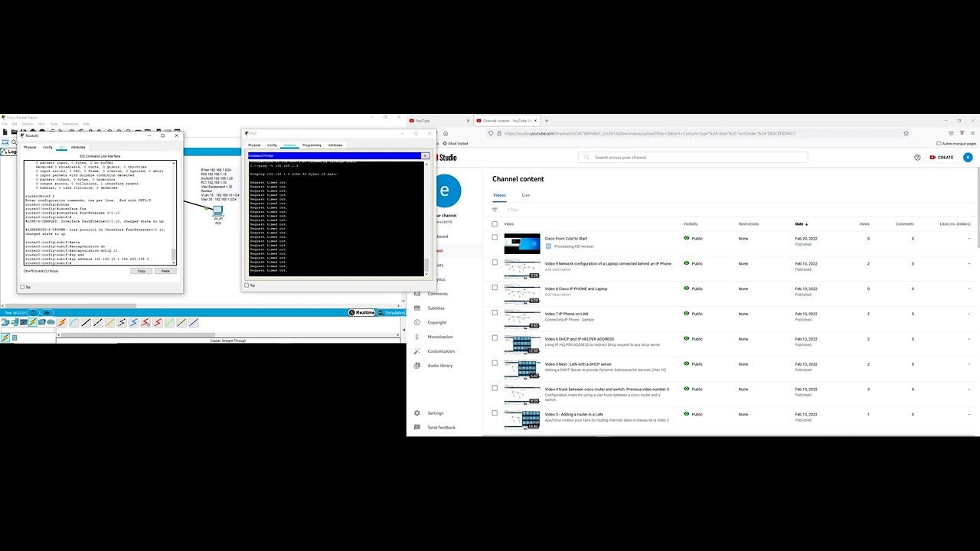This screenshot has width=980, height=551.
Task: Switch to Live tab in Channel content
Action: 526,195
